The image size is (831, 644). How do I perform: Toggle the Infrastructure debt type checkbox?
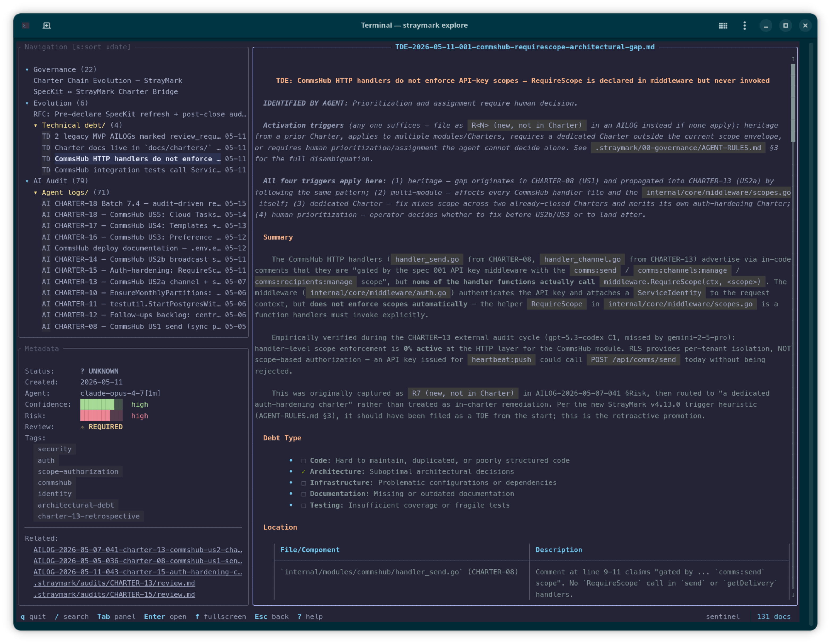click(x=304, y=483)
